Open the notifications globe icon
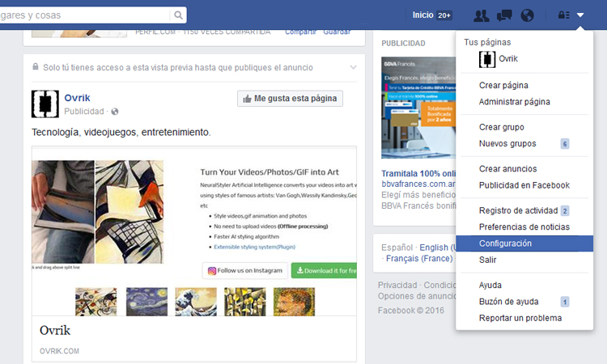The image size is (607, 364). [527, 15]
